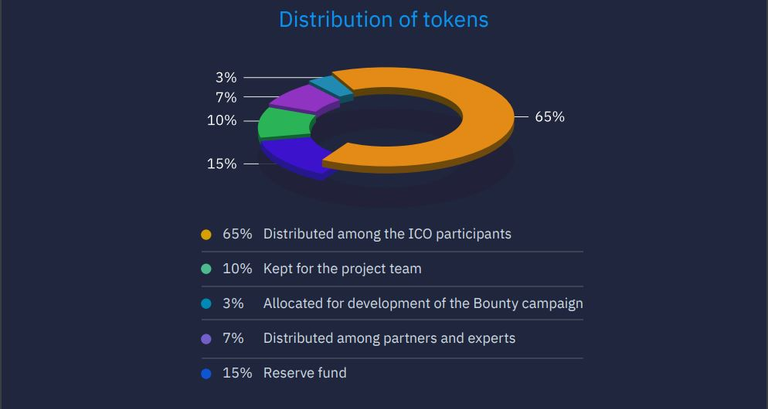Select 'Allocated for development of the Bounty campaign'
Viewport: 768px width, 409px height.
[423, 304]
